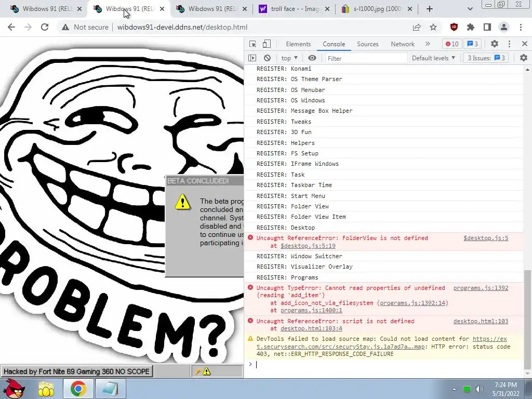Toggle the browser side panel icon
The height and width of the screenshot is (399, 532).
[487, 27]
